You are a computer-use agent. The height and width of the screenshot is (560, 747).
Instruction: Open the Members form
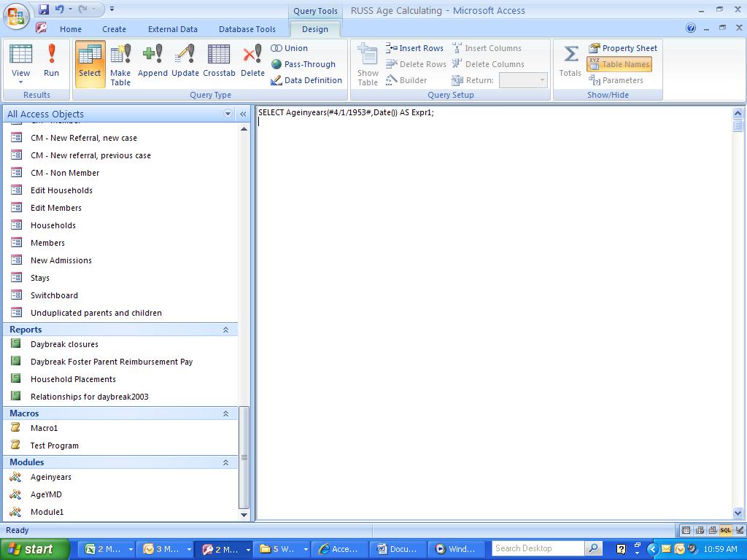pos(47,243)
